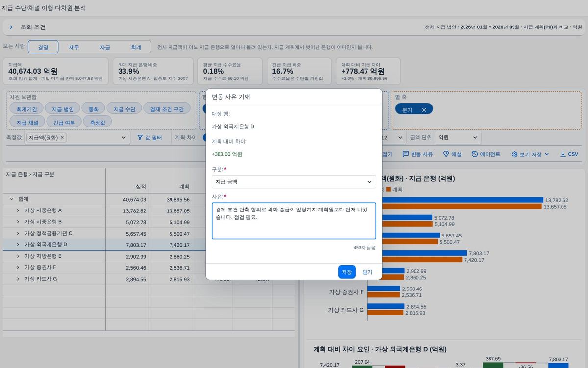Click the 7,803.17 blue chart bar
The height and width of the screenshot is (368, 588).
(x=424, y=253)
